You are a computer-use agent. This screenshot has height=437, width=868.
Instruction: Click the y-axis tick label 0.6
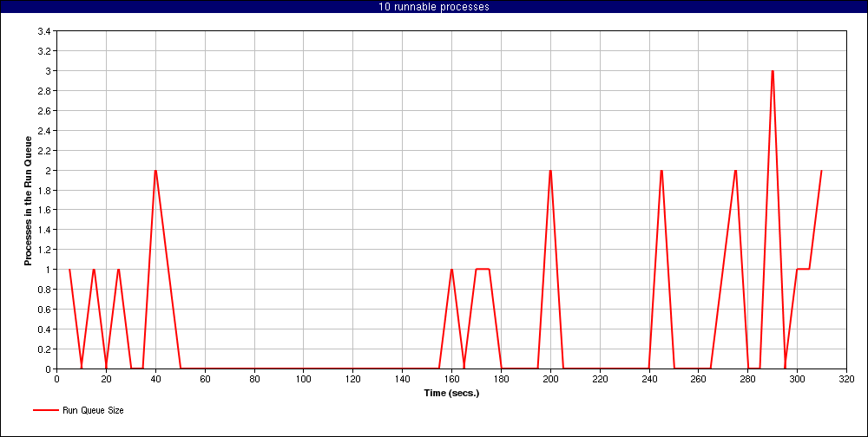[45, 310]
